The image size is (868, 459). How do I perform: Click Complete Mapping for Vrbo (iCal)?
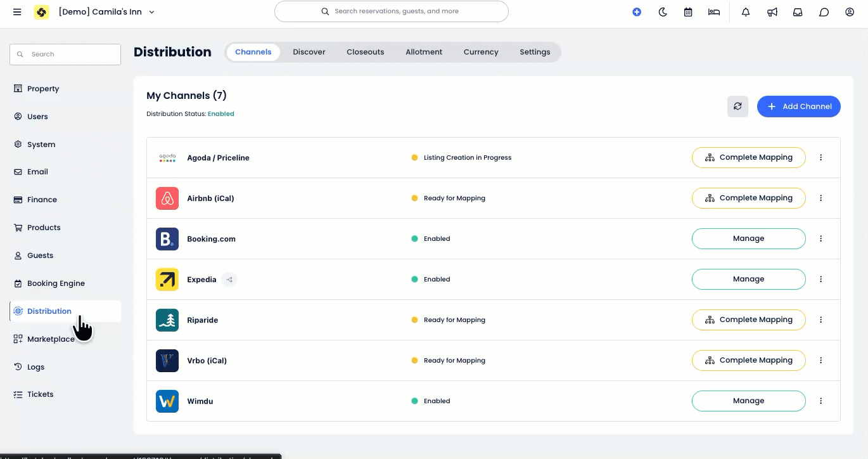click(x=749, y=360)
